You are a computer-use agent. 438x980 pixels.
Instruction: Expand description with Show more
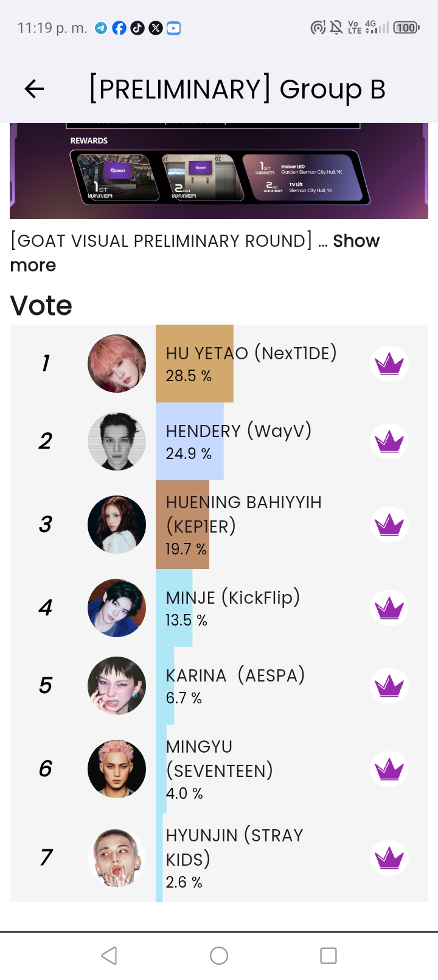356,241
